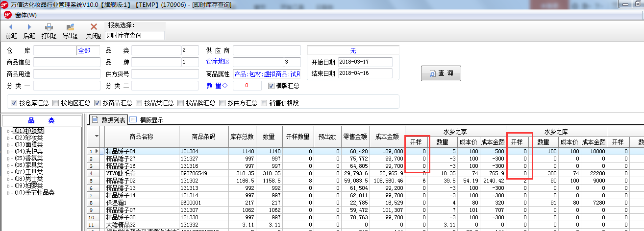
Task: Toggle the 横版汇总 checkbox
Action: coord(271,86)
